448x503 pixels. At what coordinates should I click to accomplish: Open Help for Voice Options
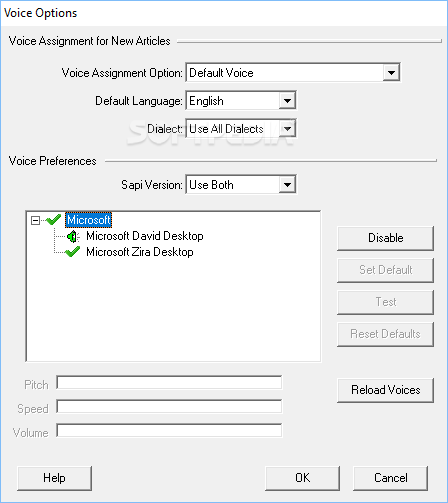point(54,478)
